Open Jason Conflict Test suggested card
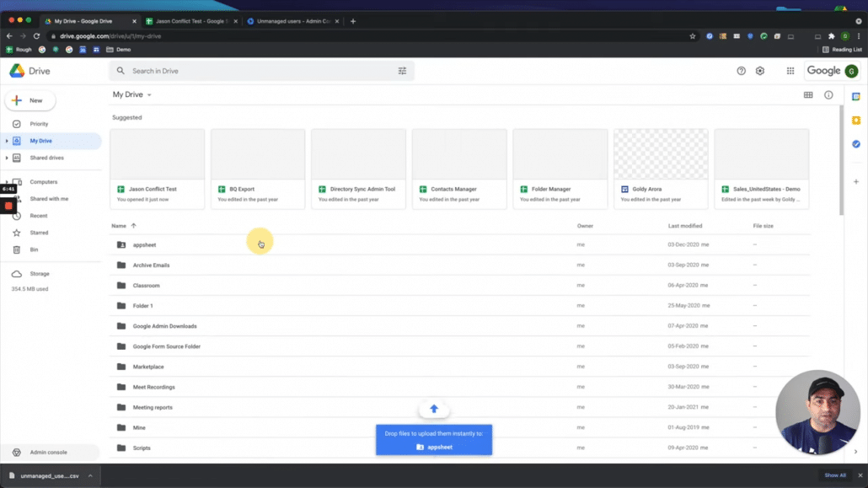Viewport: 868px width, 488px height. (x=158, y=169)
